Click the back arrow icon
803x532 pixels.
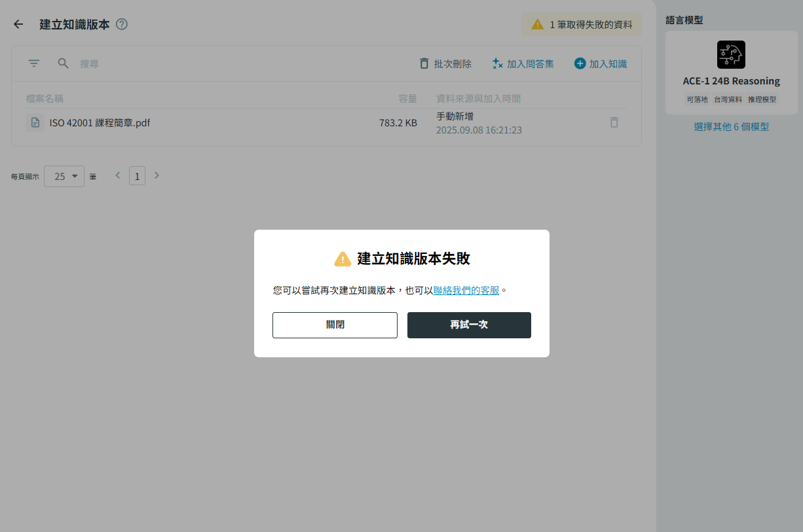point(18,24)
